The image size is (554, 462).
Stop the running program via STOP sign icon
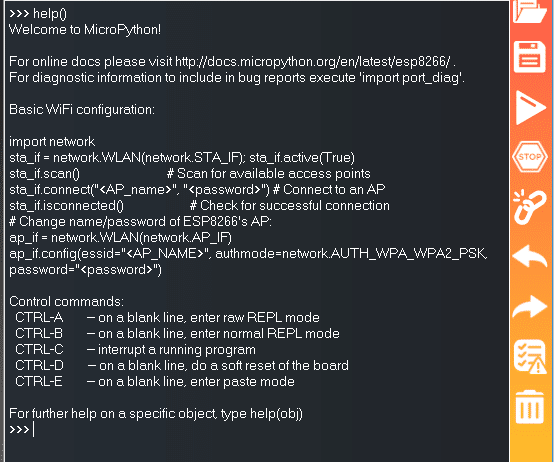[530, 156]
